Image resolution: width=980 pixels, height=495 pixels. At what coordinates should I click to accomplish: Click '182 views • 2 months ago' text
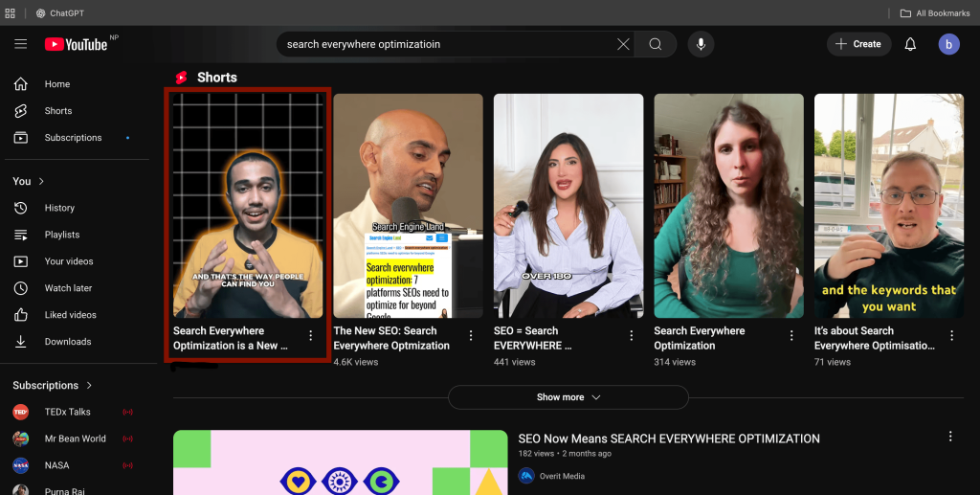tap(565, 454)
